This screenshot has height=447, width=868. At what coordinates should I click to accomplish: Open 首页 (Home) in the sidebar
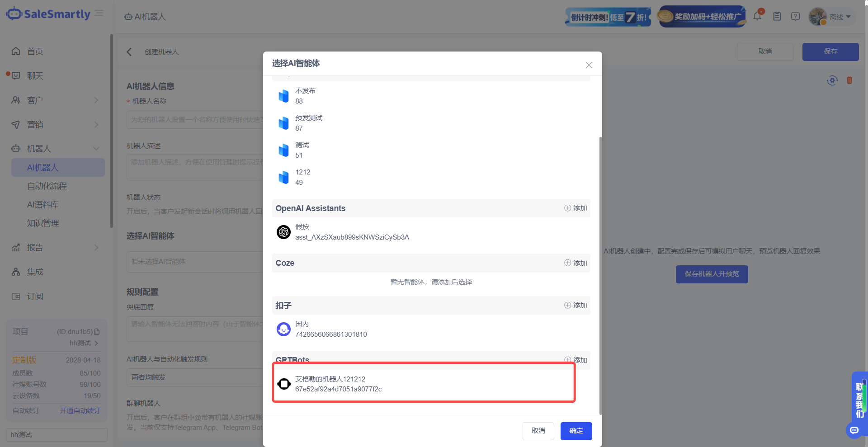[x=34, y=52]
